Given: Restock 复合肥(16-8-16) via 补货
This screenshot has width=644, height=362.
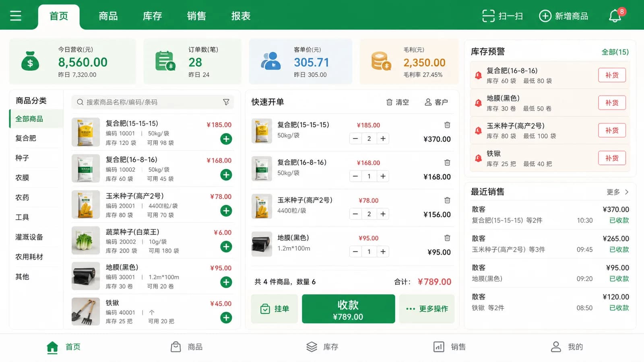Looking at the screenshot, I should tap(612, 75).
